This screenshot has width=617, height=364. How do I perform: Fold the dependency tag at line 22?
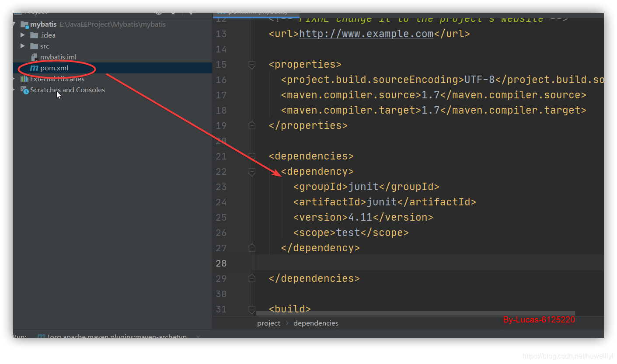click(252, 172)
